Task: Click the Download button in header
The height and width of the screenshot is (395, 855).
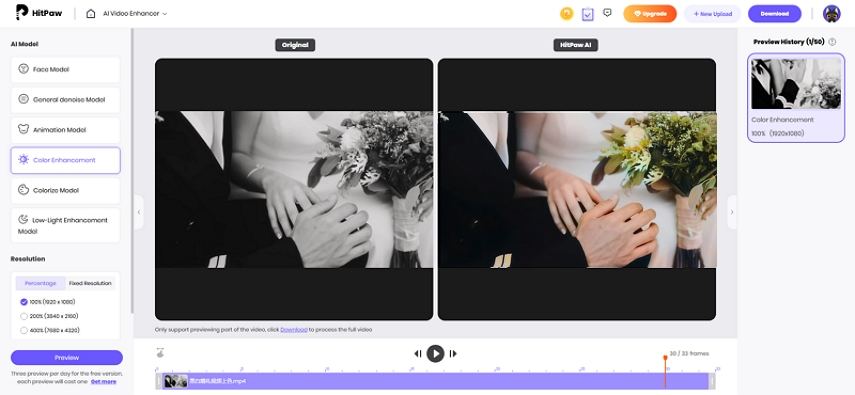Action: click(x=774, y=14)
